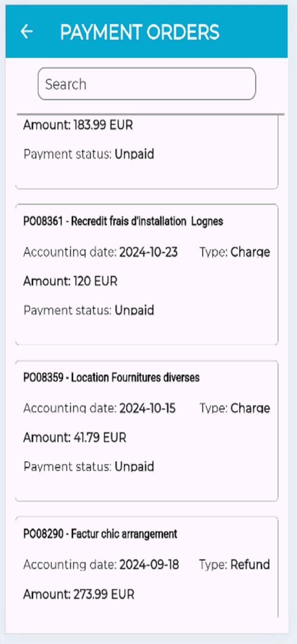Image resolution: width=297 pixels, height=644 pixels.
Task: Click the Amount: 273.99 EUR line
Action: pos(79,594)
